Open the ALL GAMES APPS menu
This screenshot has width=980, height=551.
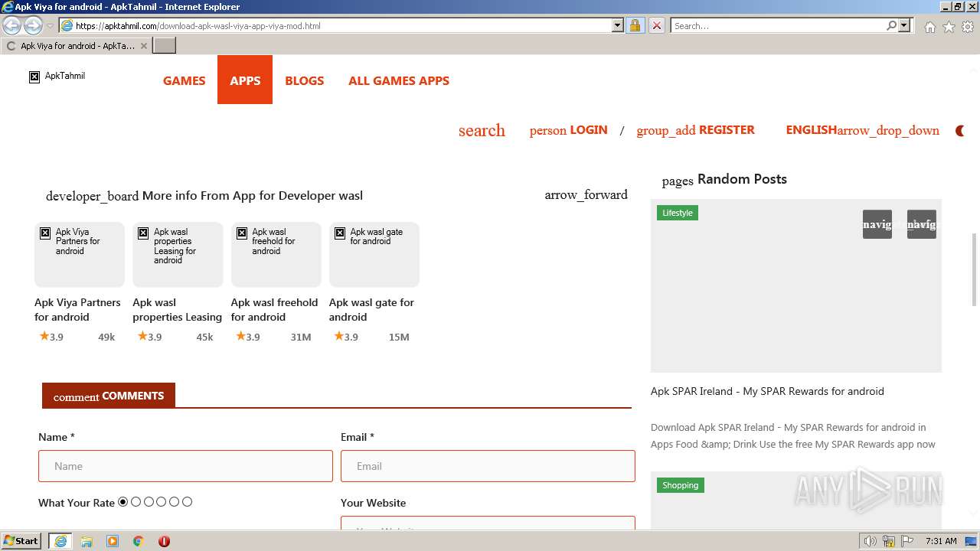point(399,80)
